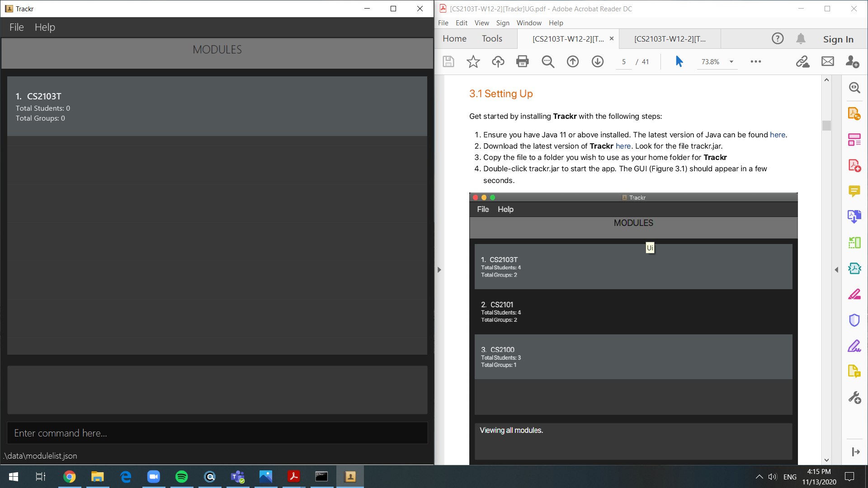Open notifications bell in Acrobat
The image size is (868, 488).
[801, 39]
